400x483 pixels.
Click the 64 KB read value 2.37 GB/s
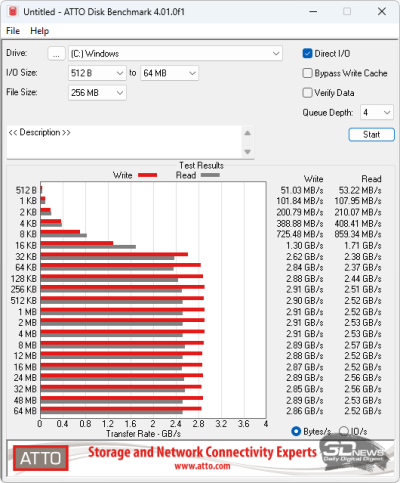pyautogui.click(x=363, y=267)
